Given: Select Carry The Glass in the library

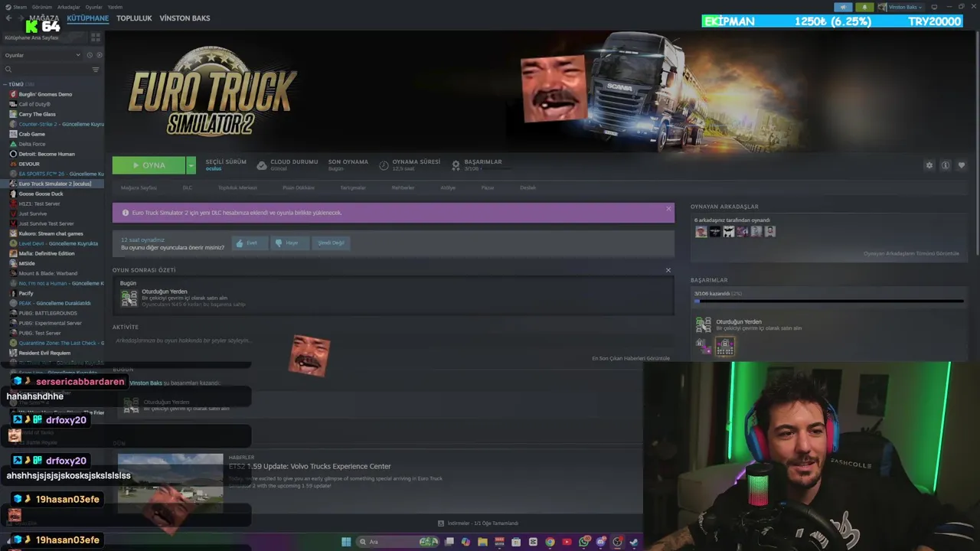Looking at the screenshot, I should [x=37, y=114].
